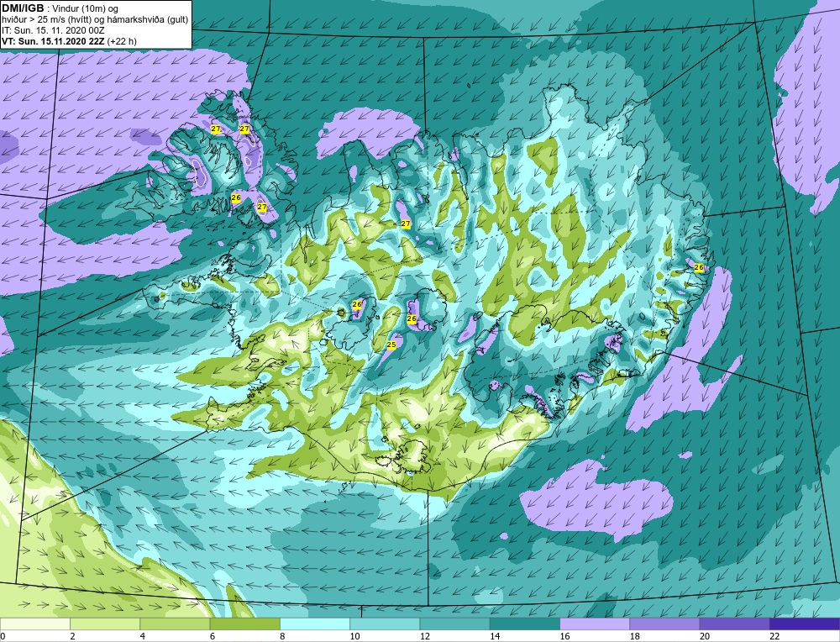
Task: Pick the 20–22 m/s violet legend swatch
Action: click(734, 624)
